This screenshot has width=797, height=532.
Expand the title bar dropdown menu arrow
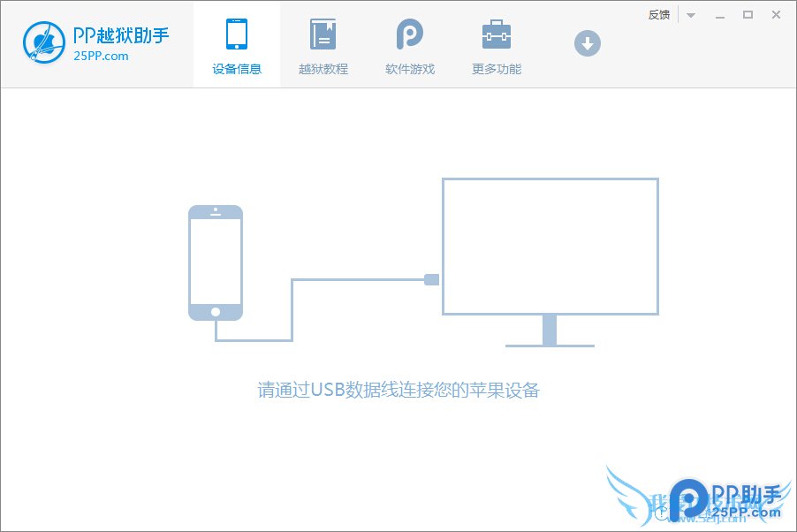[x=691, y=15]
